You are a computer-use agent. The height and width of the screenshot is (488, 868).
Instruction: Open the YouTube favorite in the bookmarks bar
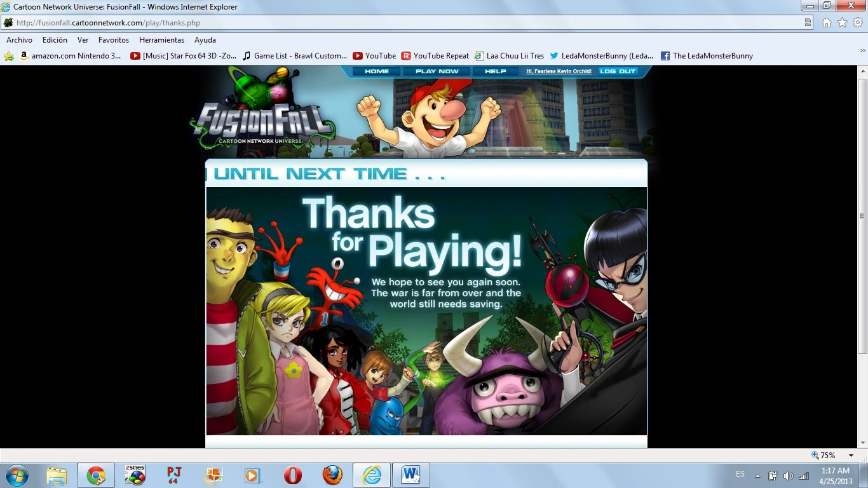pyautogui.click(x=374, y=56)
